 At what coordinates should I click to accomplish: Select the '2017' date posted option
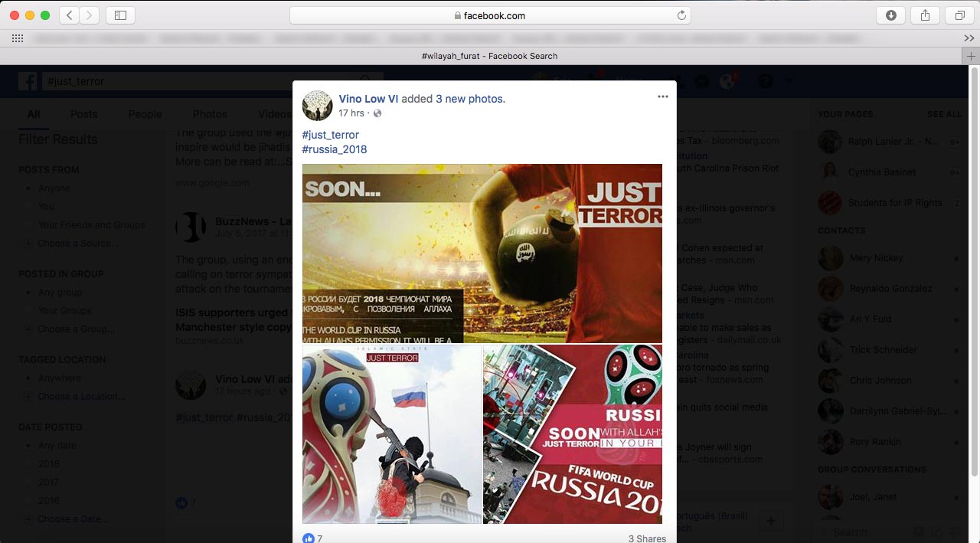point(48,482)
